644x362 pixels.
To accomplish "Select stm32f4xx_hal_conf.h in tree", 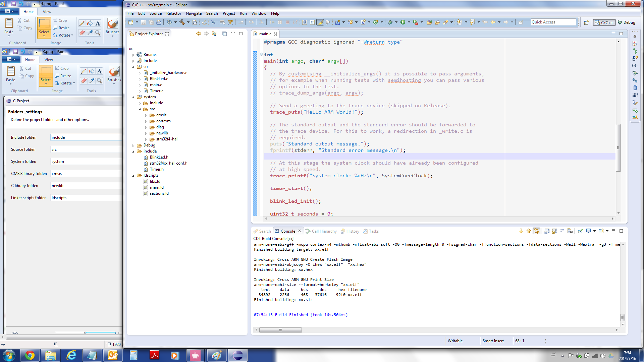I will tap(168, 163).
